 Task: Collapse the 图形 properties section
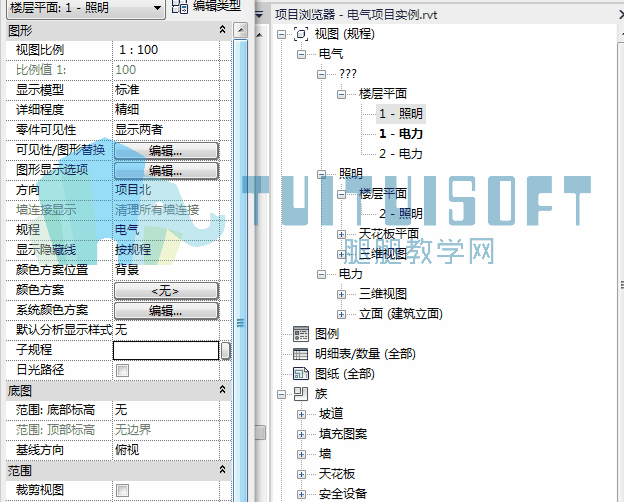tap(222, 29)
